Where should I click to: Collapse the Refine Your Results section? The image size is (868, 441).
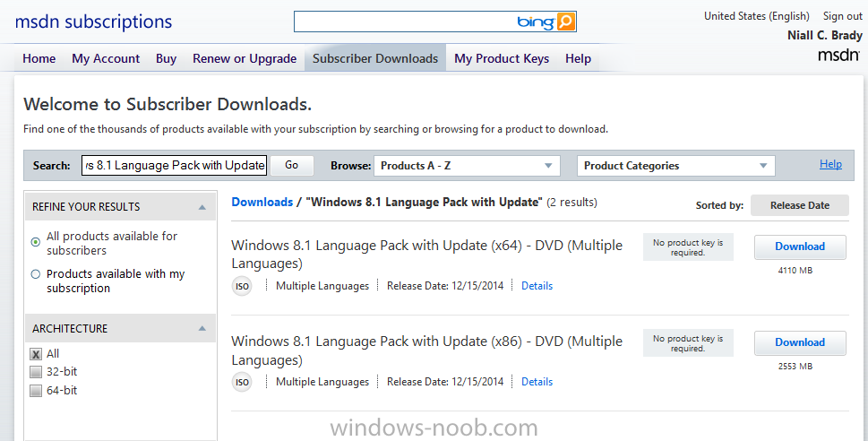[202, 207]
